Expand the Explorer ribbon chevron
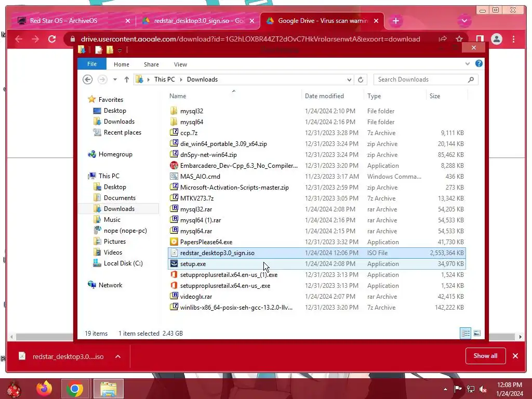 click(x=468, y=63)
